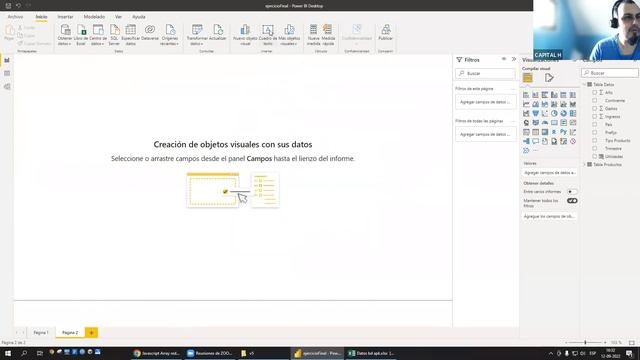Open the Centro de datos dropdown
The height and width of the screenshot is (360, 640).
click(x=98, y=35)
